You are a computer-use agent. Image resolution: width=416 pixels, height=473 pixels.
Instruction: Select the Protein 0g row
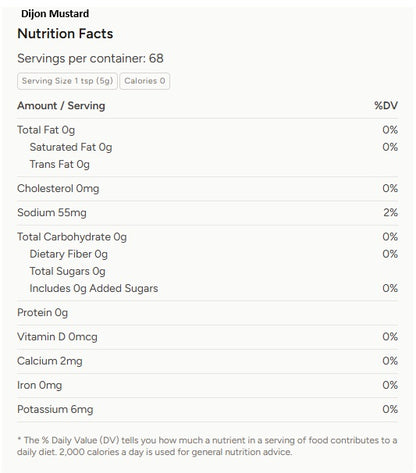tap(208, 313)
